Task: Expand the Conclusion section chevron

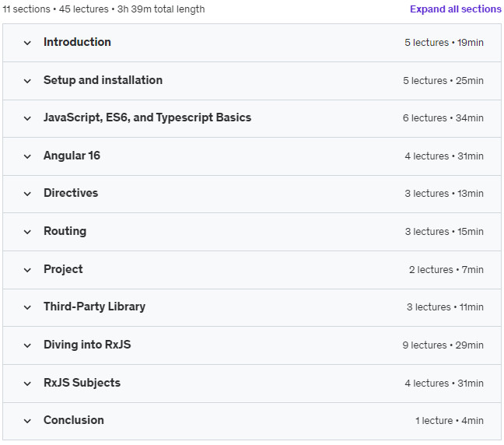Action: 27,421
